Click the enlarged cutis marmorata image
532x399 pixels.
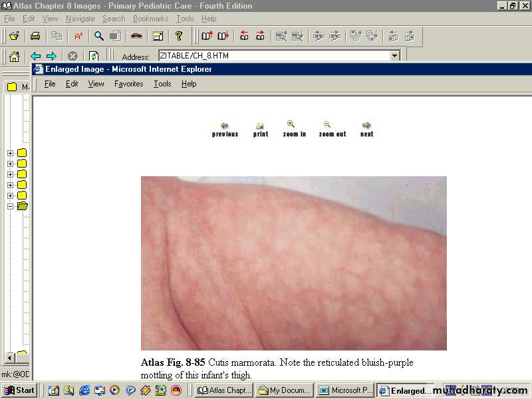coord(293,263)
